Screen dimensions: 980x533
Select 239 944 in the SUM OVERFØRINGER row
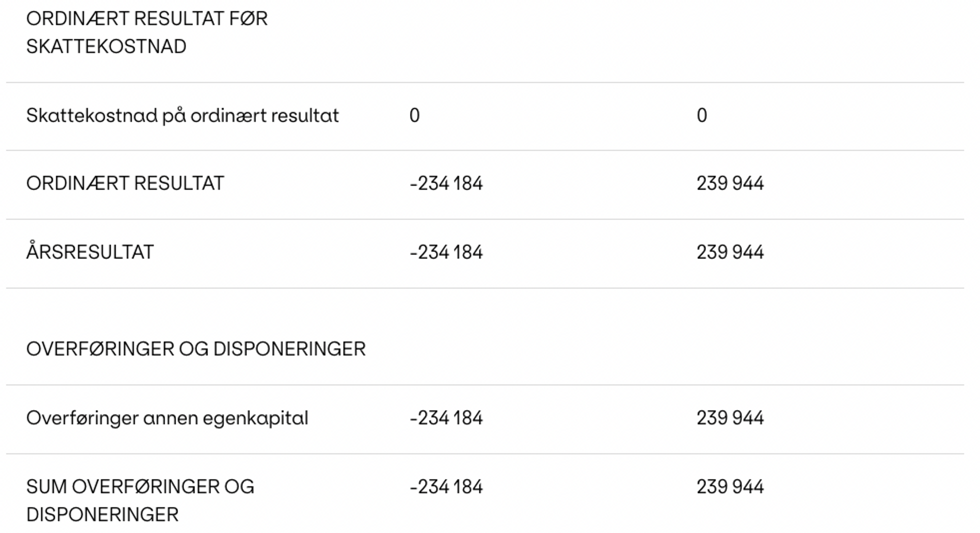click(730, 487)
